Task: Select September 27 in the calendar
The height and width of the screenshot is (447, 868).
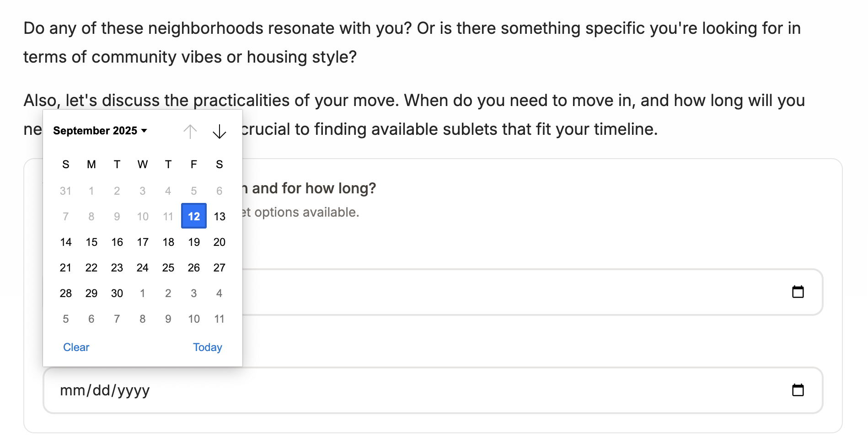Action: [219, 267]
